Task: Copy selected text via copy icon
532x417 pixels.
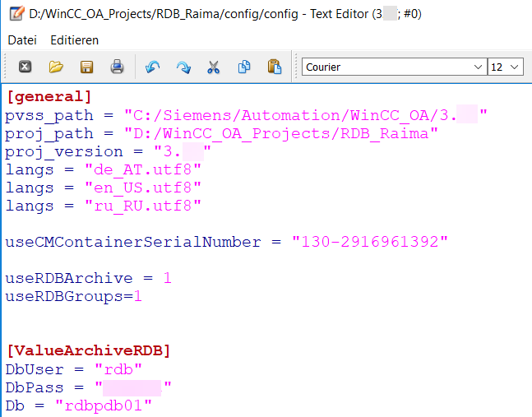Action: coord(244,67)
